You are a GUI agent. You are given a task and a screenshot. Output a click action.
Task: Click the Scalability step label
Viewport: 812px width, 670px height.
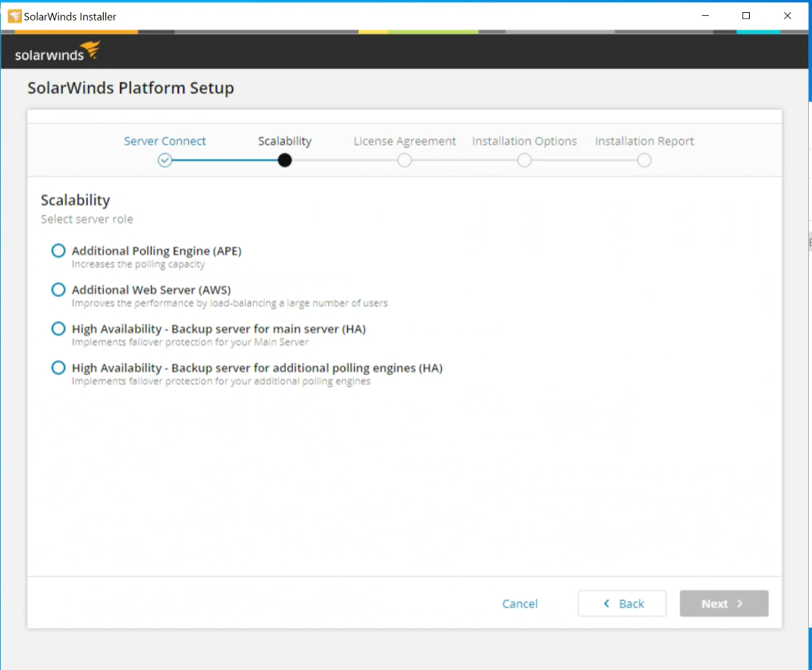pyautogui.click(x=285, y=142)
